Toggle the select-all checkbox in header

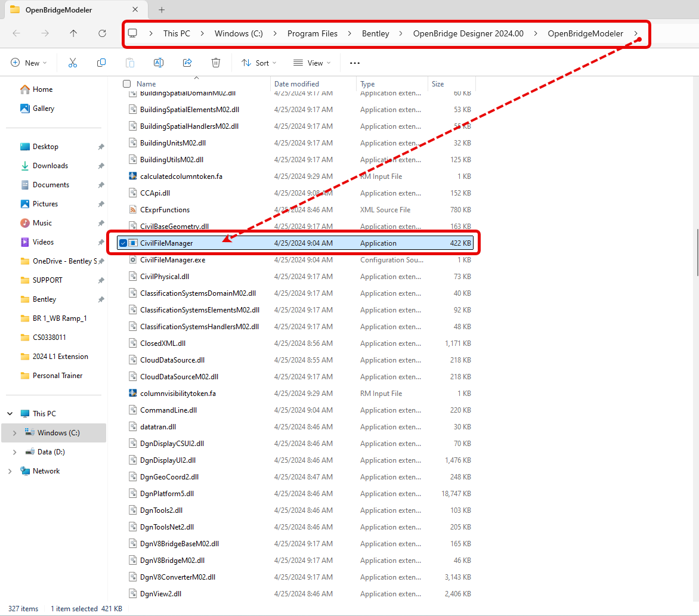[x=126, y=84]
